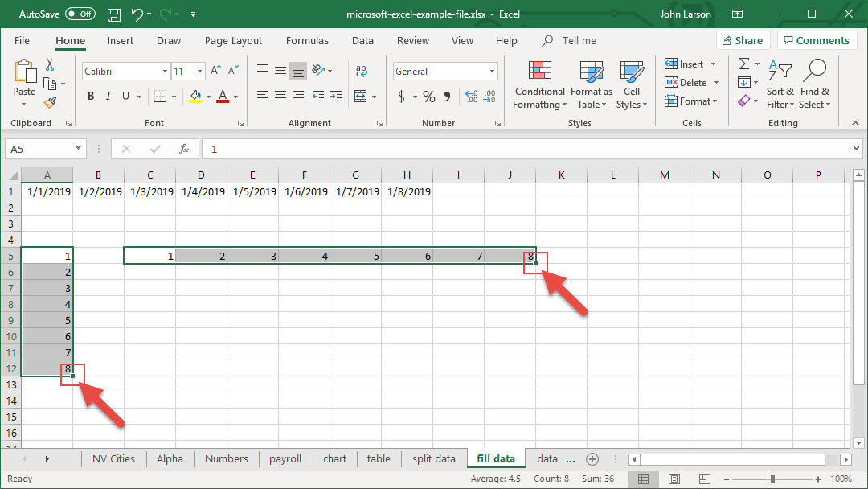Click the Fill Color yellow swatch
Image resolution: width=868 pixels, height=489 pixels.
click(195, 97)
